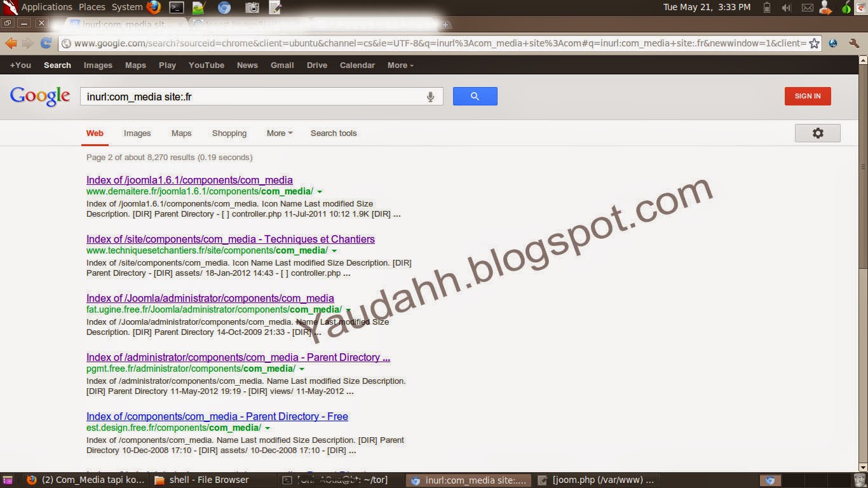Launch Chromium from the top panel
This screenshot has width=868, height=488.
224,8
